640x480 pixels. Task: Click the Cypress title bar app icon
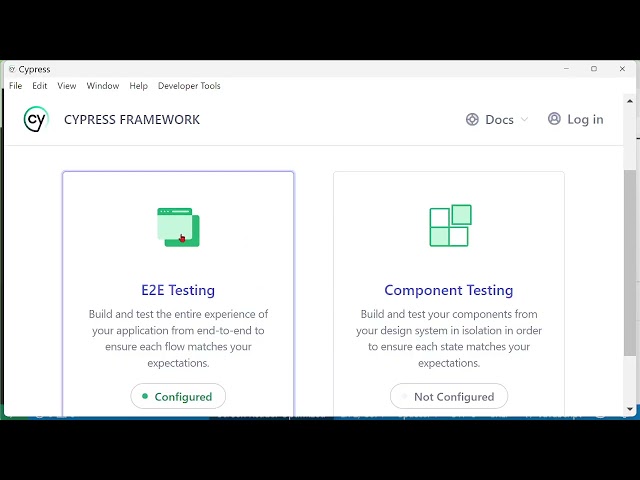pos(12,69)
